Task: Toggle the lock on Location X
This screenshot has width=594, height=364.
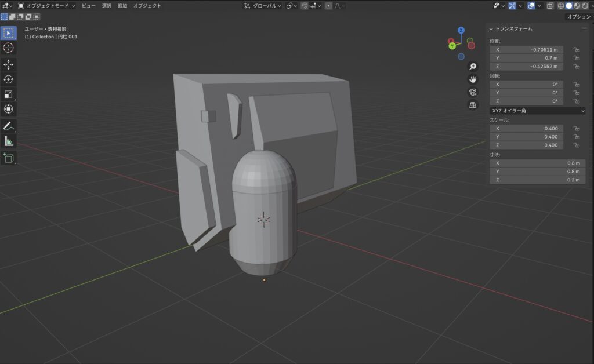Action: pyautogui.click(x=576, y=50)
